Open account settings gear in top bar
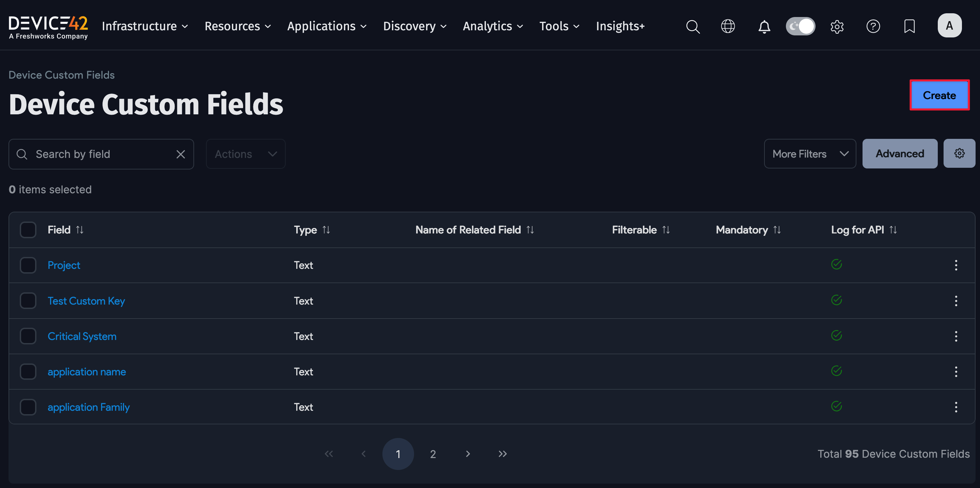Viewport: 980px width, 488px height. click(x=837, y=26)
